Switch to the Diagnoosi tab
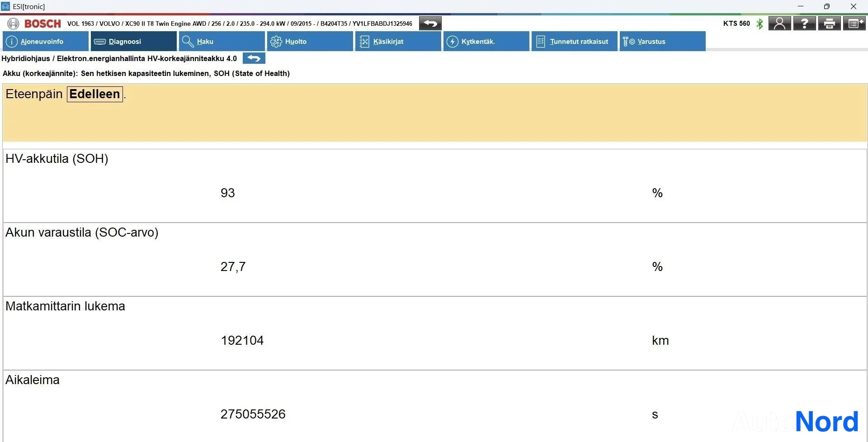The image size is (868, 442). 133,41
